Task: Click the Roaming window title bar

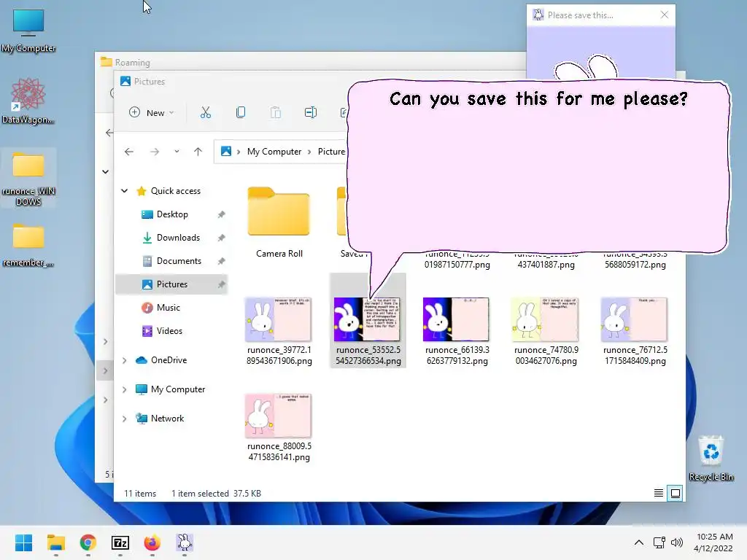Action: click(311, 62)
